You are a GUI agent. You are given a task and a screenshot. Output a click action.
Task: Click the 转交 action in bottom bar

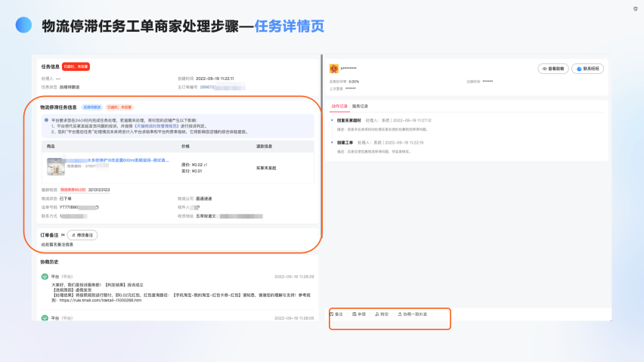tap(382, 314)
